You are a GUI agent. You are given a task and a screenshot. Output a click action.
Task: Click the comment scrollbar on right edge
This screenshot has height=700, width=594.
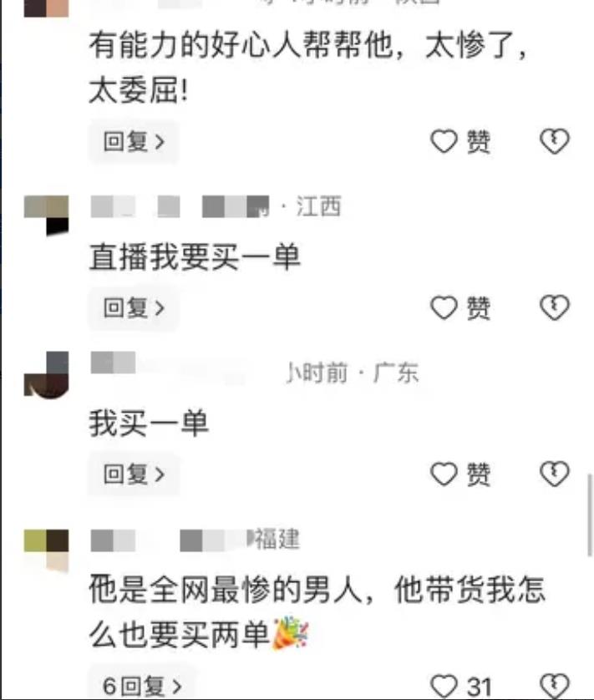click(590, 515)
